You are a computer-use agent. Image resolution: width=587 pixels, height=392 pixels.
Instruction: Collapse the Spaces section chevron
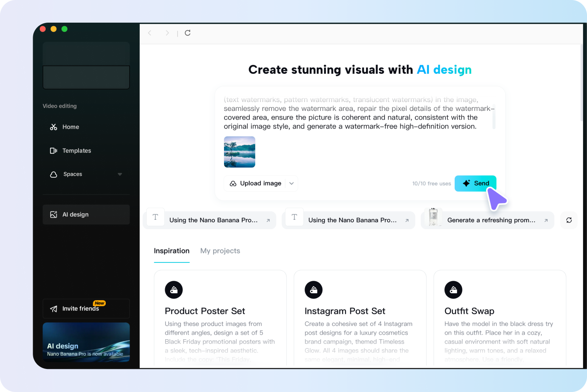click(120, 174)
